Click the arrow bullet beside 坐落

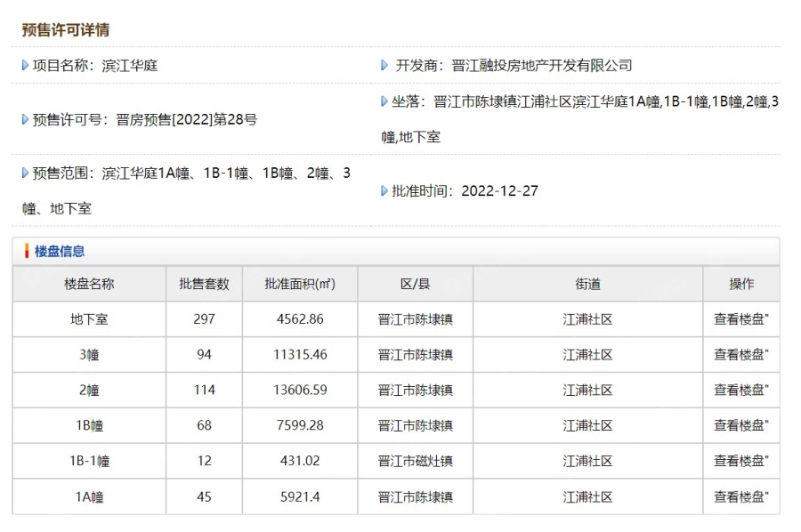tap(384, 101)
